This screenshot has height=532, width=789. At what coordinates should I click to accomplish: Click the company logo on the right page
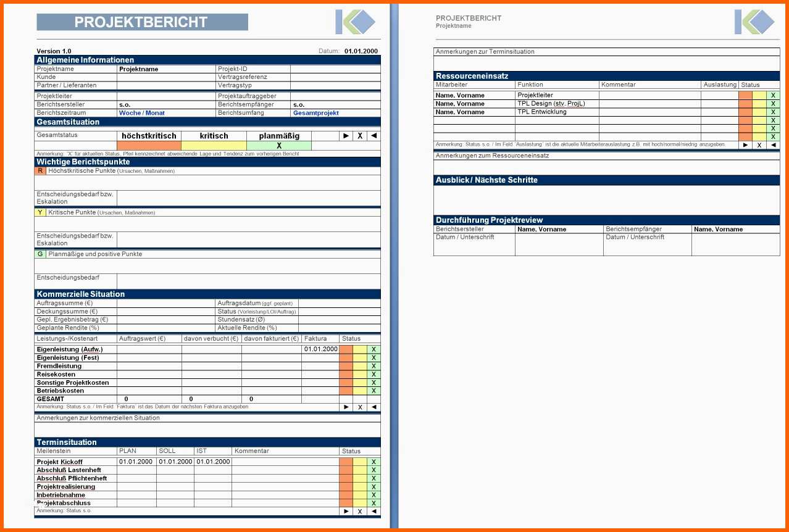(x=754, y=22)
